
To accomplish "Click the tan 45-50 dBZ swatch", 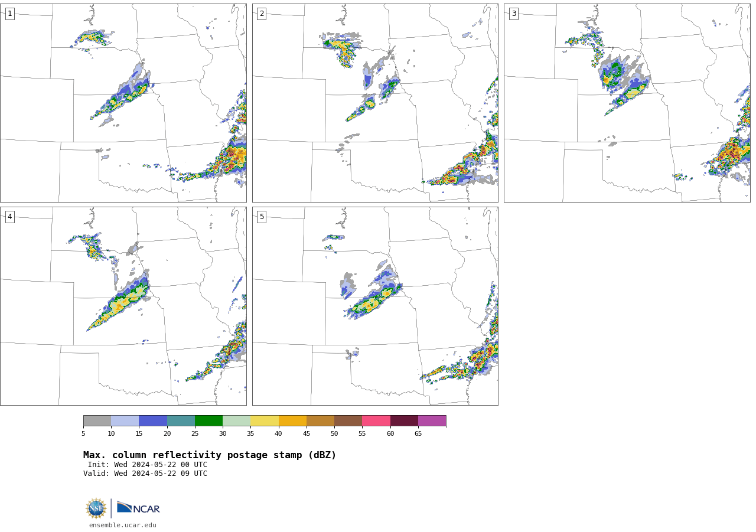I will (x=320, y=420).
